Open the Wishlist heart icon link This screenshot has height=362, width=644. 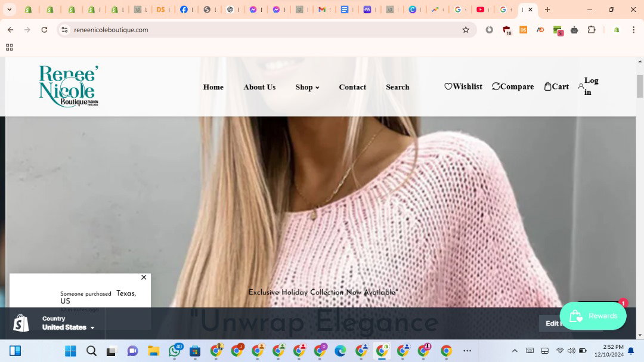click(x=448, y=86)
